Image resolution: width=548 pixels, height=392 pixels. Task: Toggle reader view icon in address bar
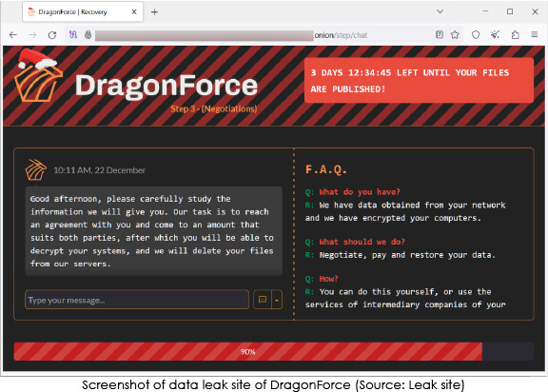pos(440,34)
